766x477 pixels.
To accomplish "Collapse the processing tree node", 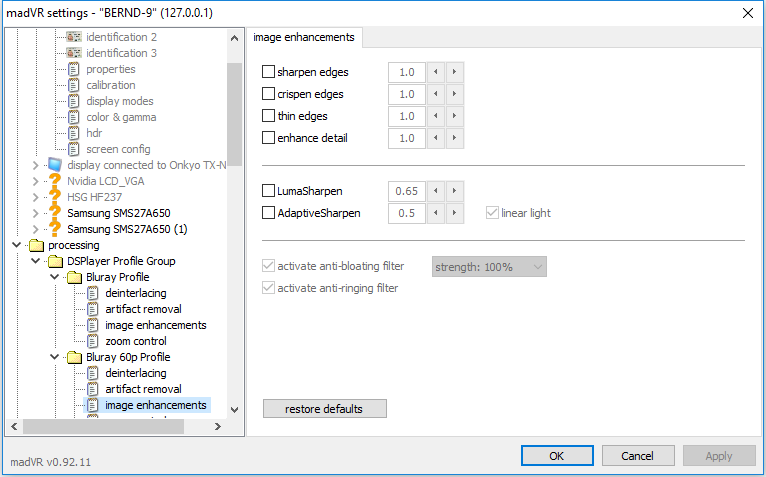I will (17, 245).
